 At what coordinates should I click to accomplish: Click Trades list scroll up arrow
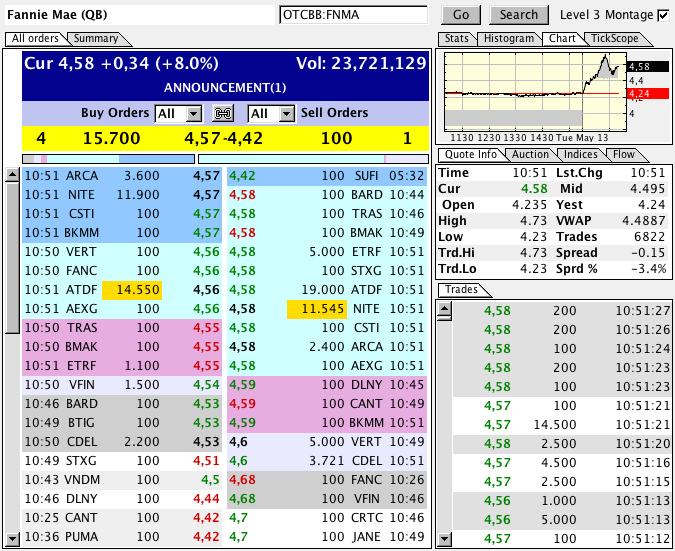[x=445, y=308]
